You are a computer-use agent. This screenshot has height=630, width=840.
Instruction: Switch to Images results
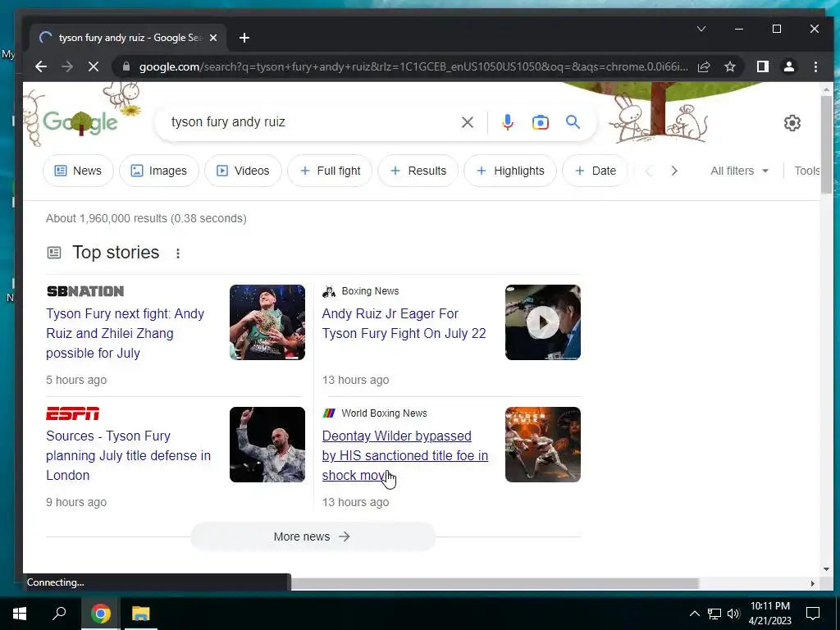coord(158,171)
